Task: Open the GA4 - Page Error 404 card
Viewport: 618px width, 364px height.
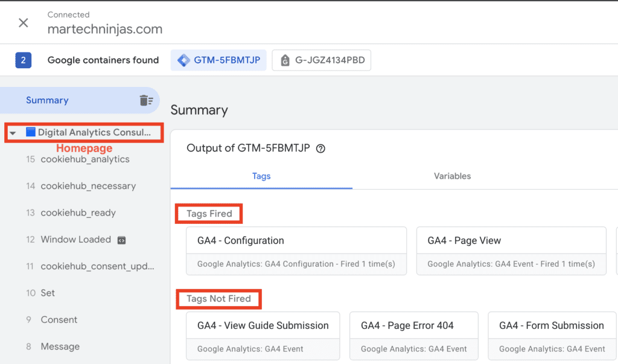Action: [x=414, y=336]
